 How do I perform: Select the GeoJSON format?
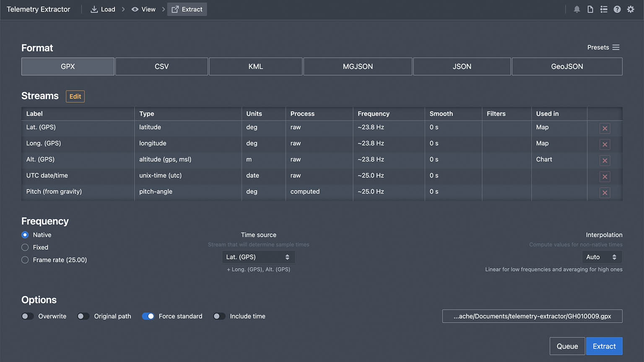pos(567,67)
